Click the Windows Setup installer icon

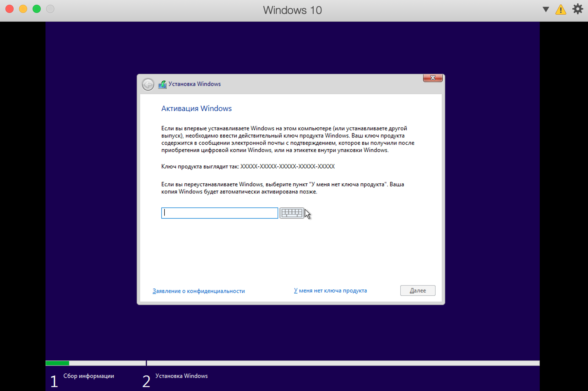tap(162, 84)
